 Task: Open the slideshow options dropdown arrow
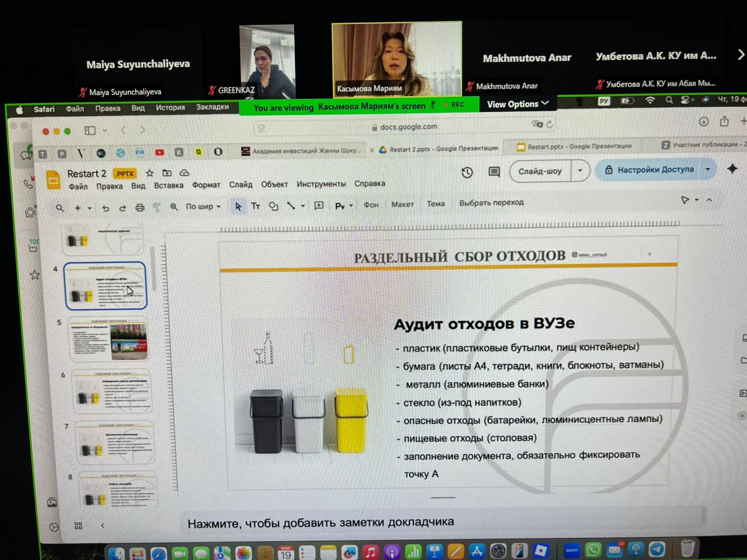coord(580,171)
